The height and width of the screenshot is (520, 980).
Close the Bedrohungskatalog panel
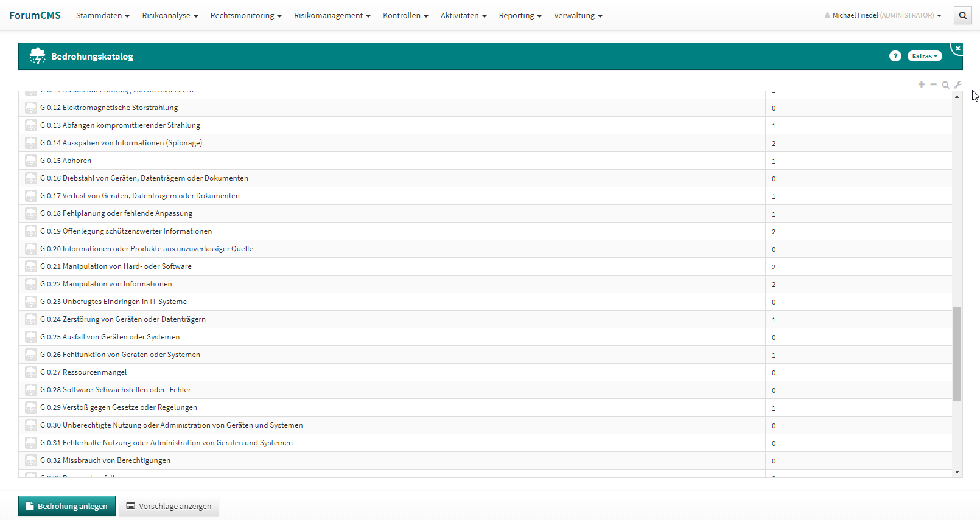click(957, 48)
